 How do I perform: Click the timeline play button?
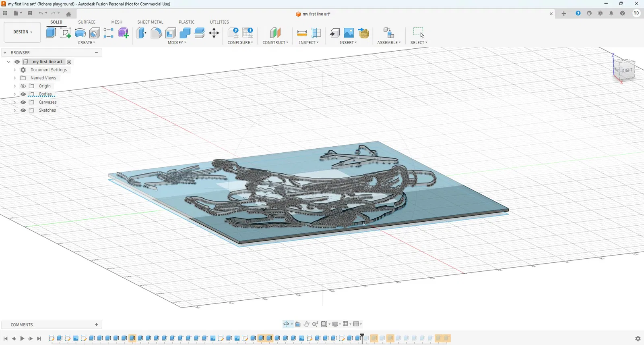click(23, 339)
